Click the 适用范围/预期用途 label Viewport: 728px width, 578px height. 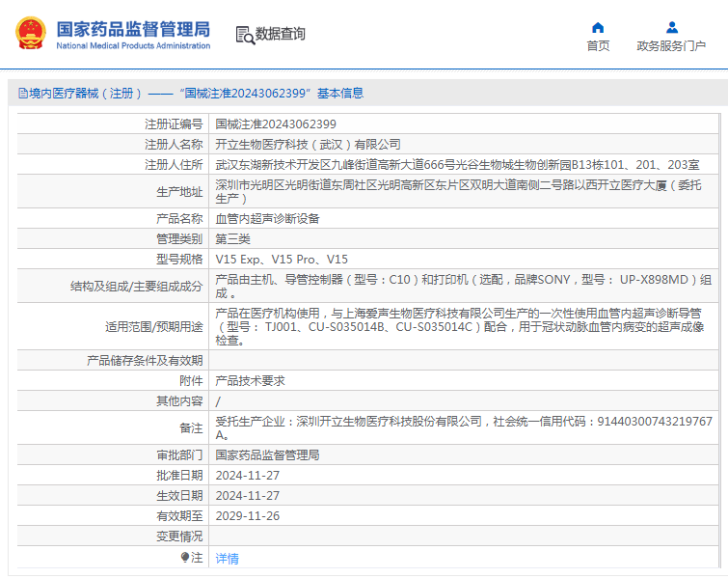154,327
